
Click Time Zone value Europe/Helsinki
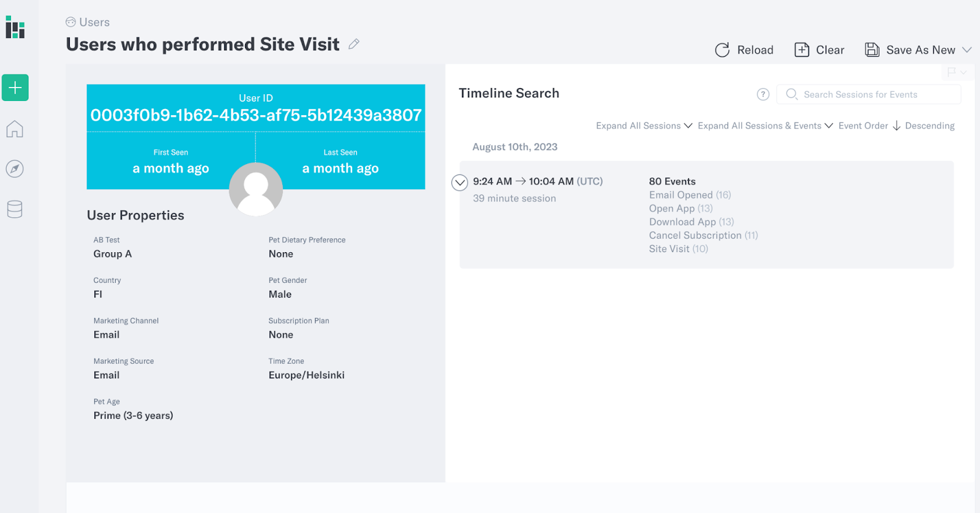coord(307,375)
